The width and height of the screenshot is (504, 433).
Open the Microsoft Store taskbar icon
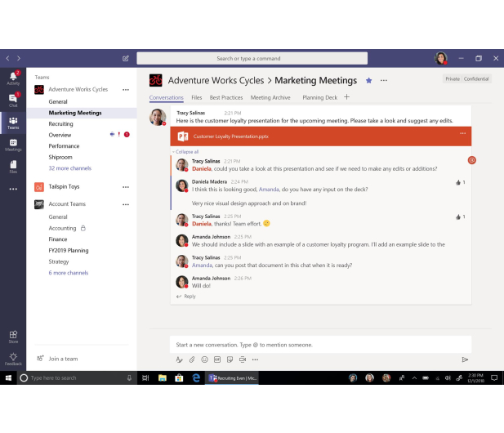tap(179, 377)
